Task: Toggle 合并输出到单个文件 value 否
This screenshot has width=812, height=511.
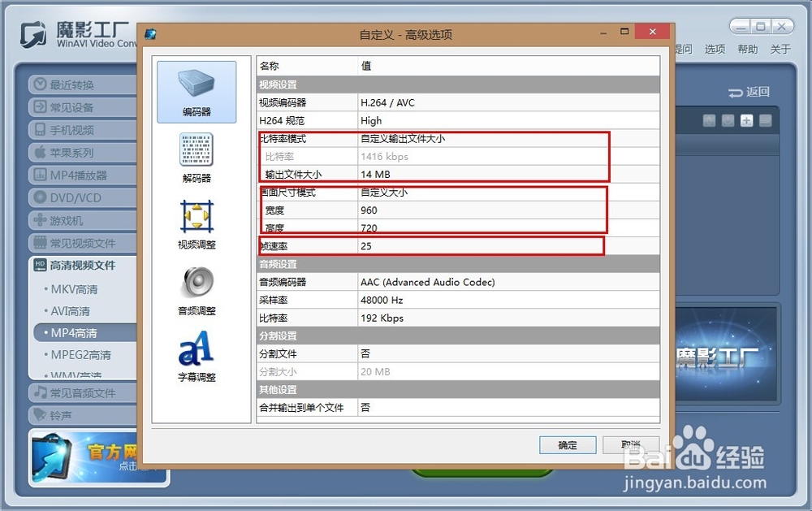Action: (x=508, y=408)
